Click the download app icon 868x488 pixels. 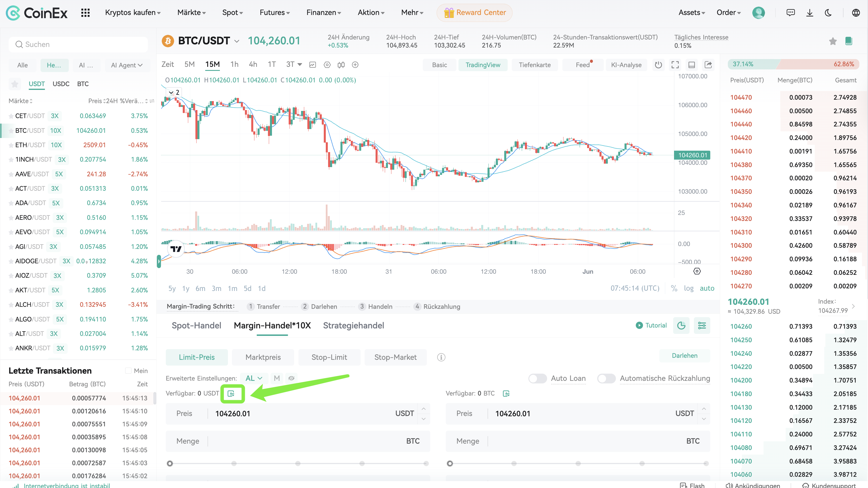pos(809,12)
